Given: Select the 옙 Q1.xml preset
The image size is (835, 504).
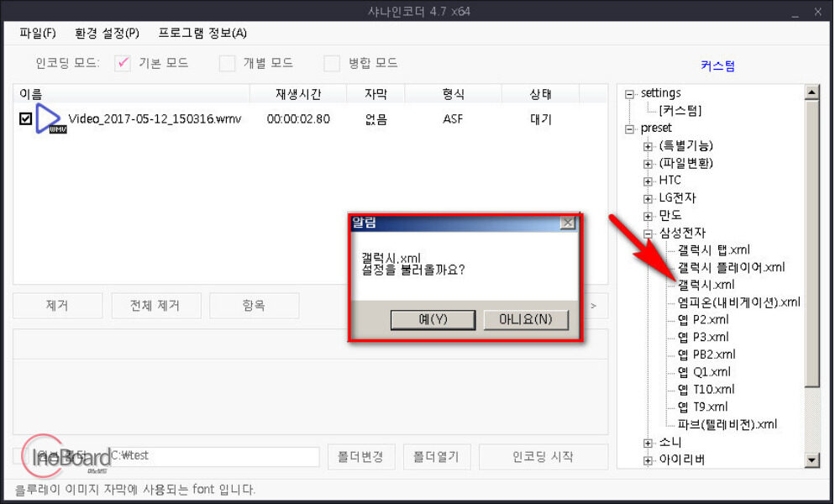Looking at the screenshot, I should [x=704, y=372].
